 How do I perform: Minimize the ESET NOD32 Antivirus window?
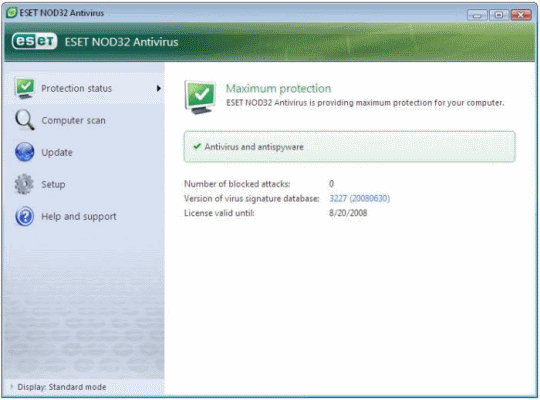click(x=477, y=15)
